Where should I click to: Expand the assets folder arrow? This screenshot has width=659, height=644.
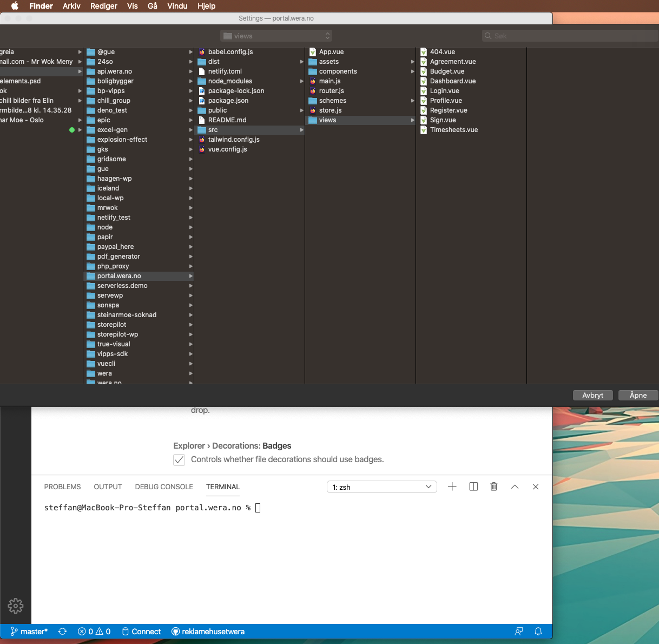pyautogui.click(x=413, y=62)
